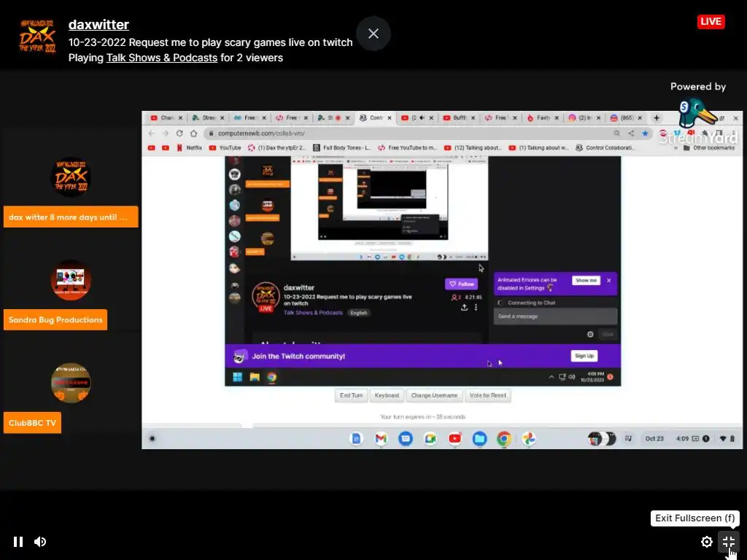
Task: Bookmark the page with the star icon
Action: tap(645, 133)
